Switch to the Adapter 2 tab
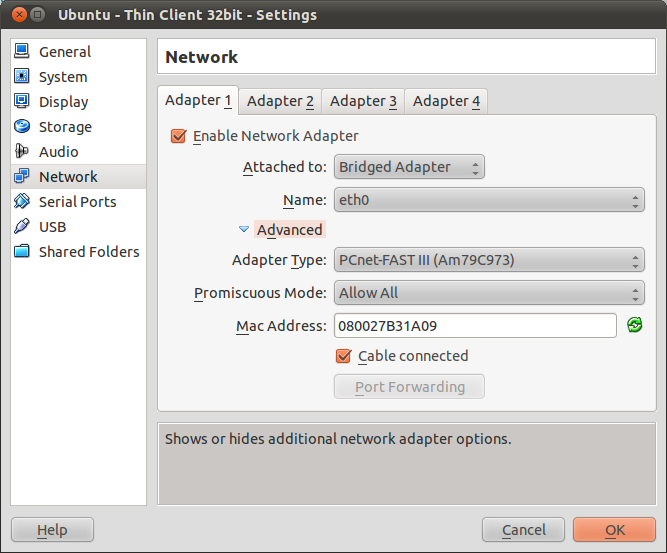This screenshot has width=667, height=553. coord(280,101)
